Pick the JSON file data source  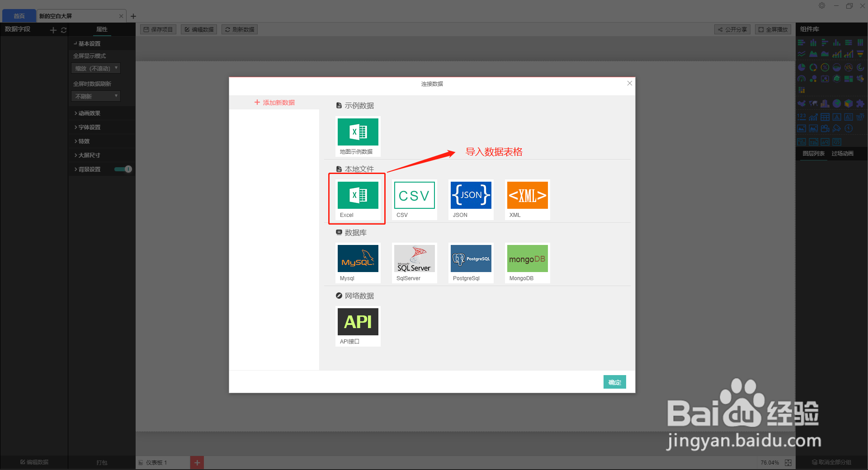[471, 199]
